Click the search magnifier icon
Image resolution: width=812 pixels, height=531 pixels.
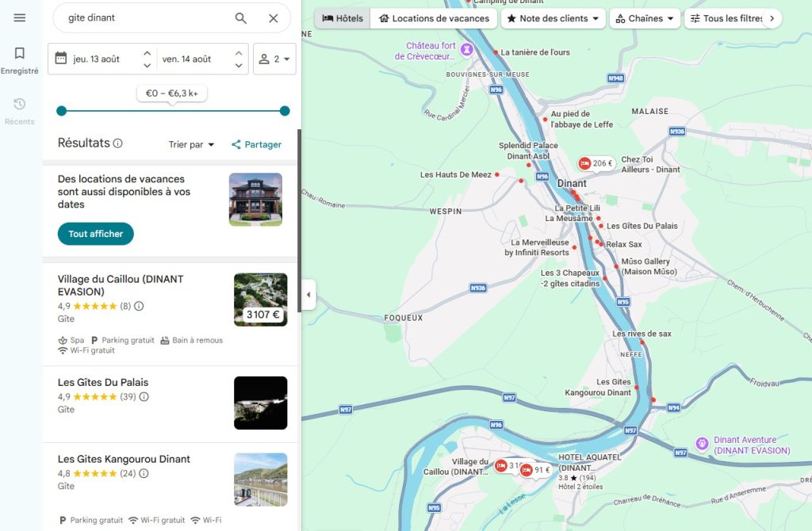pyautogui.click(x=241, y=18)
